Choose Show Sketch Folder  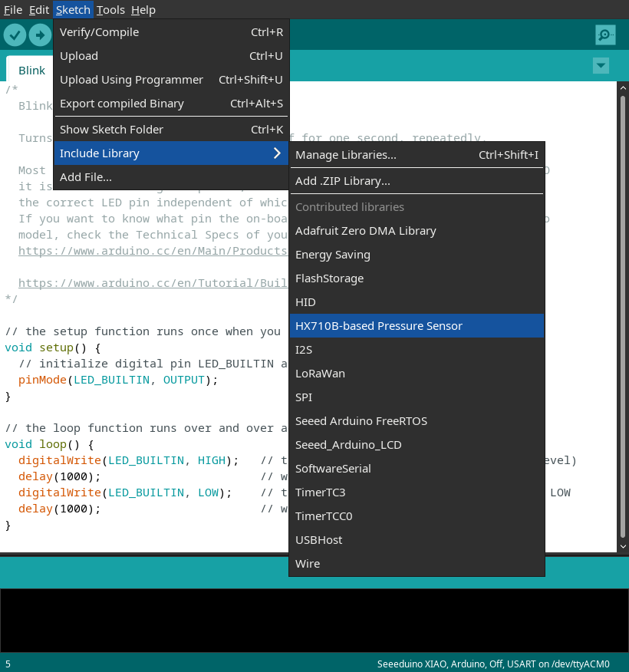pyautogui.click(x=171, y=130)
